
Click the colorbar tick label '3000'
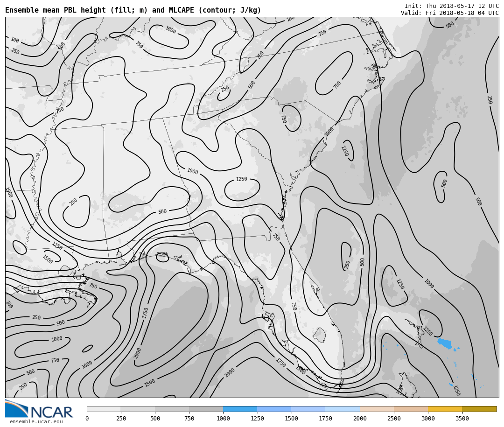(428, 418)
